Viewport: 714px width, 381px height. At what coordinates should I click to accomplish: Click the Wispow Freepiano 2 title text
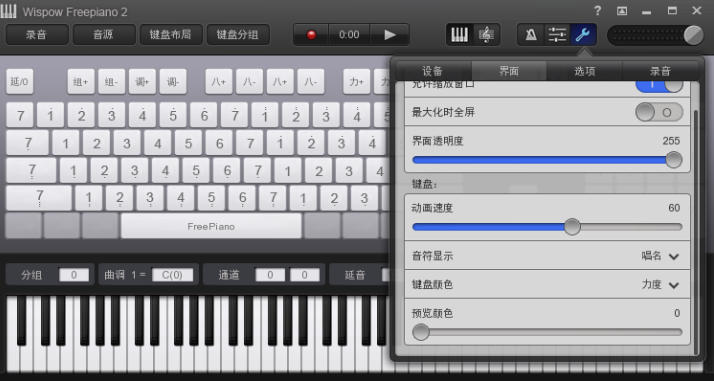tap(75, 12)
